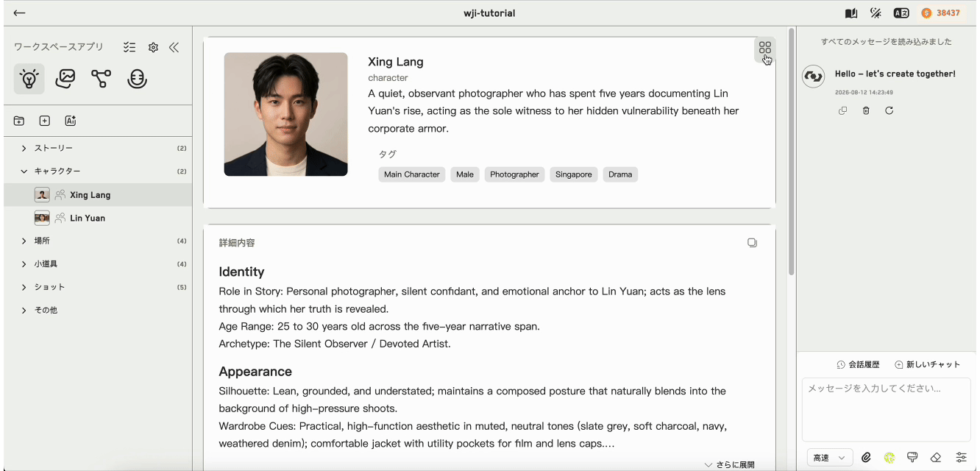This screenshot has width=980, height=471.
Task: Start a new chat with 新しいチャット
Action: tap(928, 364)
